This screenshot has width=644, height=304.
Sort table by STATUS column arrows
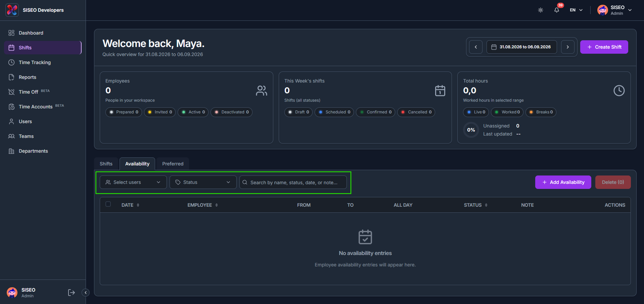coord(486,205)
